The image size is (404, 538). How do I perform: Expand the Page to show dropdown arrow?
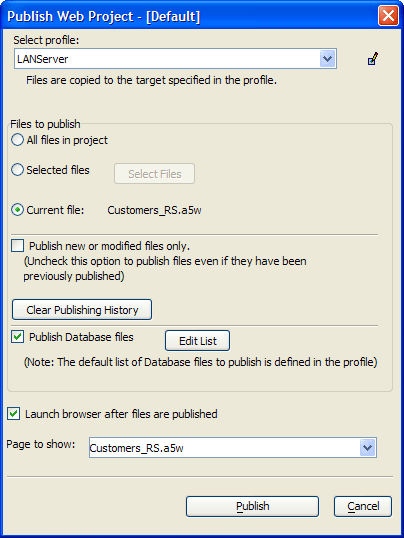pyautogui.click(x=368, y=448)
